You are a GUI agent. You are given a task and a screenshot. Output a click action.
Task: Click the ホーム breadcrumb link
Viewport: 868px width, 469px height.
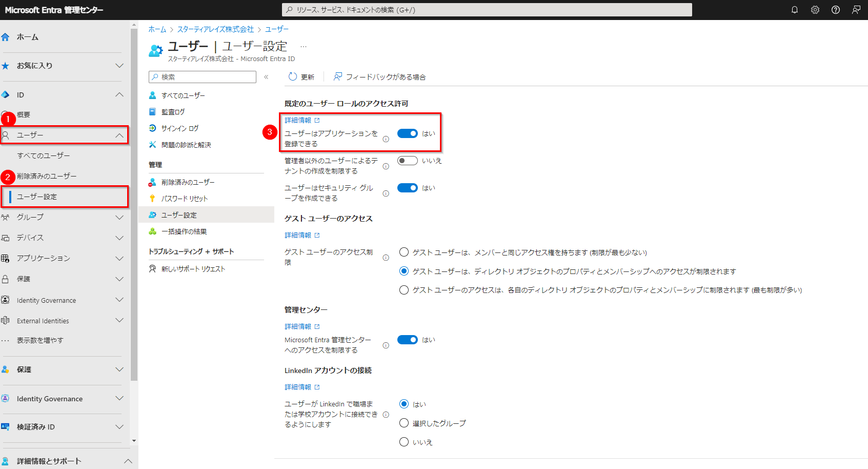click(x=157, y=29)
